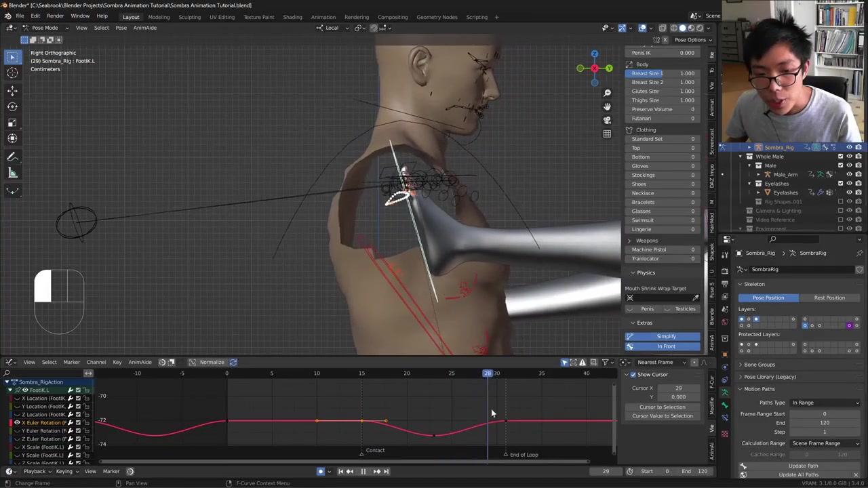Screen dimensions: 868x488
Task: Pause the animation playback
Action: coord(363,471)
